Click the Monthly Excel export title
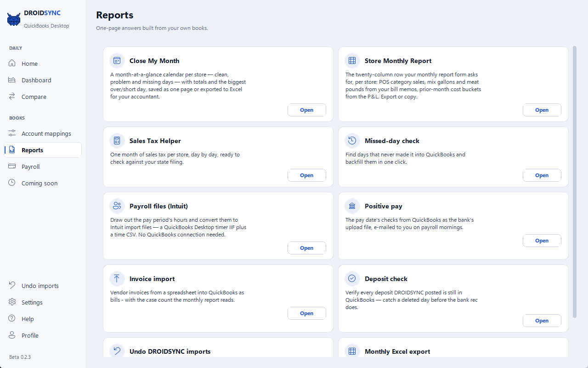The height and width of the screenshot is (368, 588). click(x=397, y=351)
